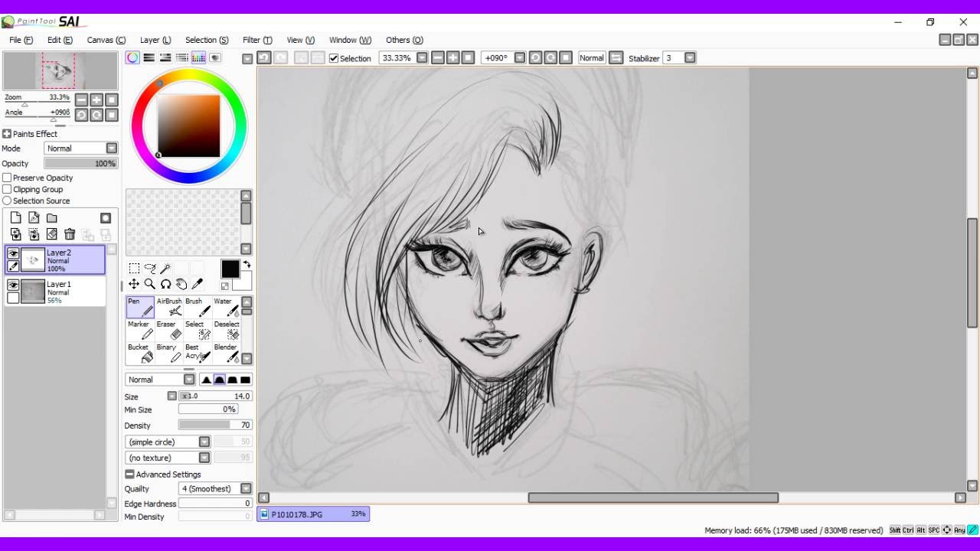Viewport: 980px width, 551px height.
Task: Activate the Eyedropper color picker tool
Action: click(198, 284)
